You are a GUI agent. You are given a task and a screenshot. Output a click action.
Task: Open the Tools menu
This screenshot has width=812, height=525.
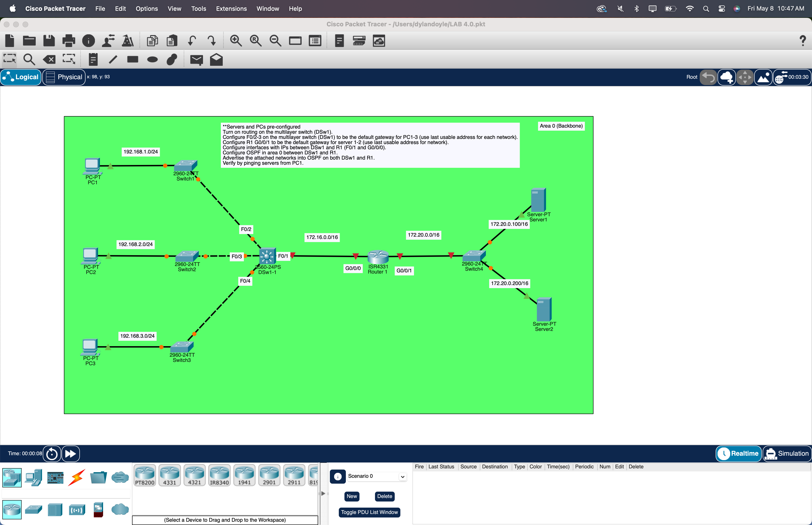tap(199, 8)
